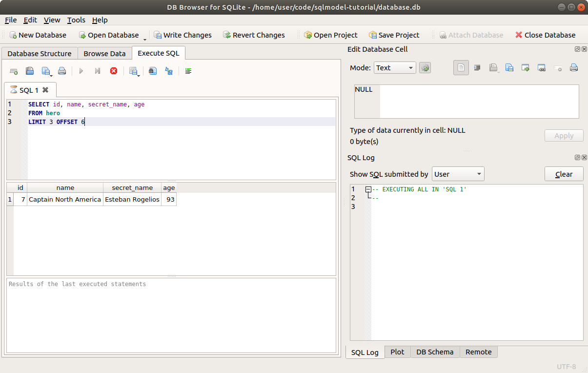Open an SQL file into the editor
The image size is (588, 373).
29,71
